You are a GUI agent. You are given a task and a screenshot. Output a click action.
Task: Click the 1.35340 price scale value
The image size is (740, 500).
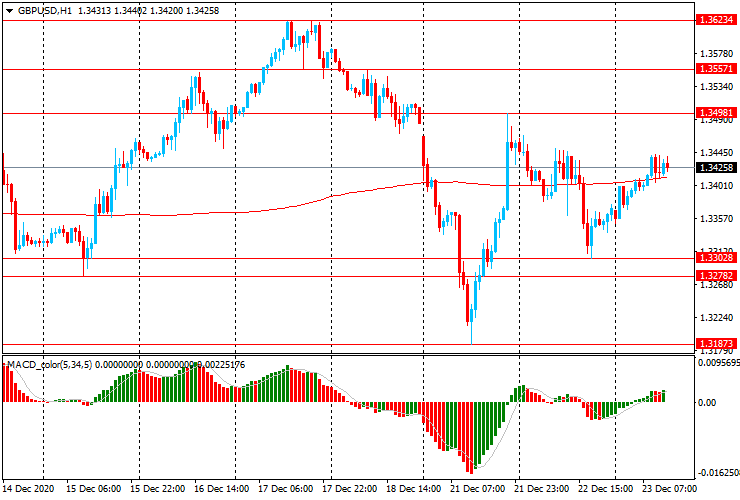(717, 86)
